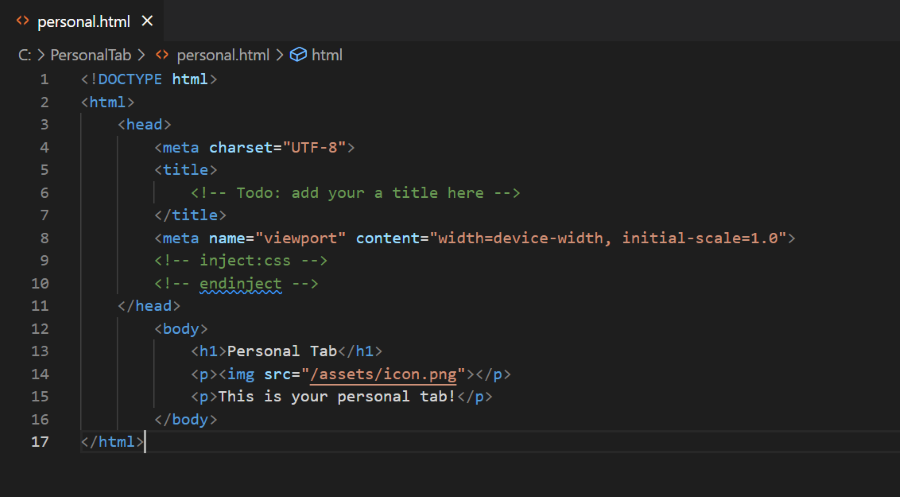Click the chevron between C: and PersonalTab
This screenshot has height=497, width=900.
(41, 55)
